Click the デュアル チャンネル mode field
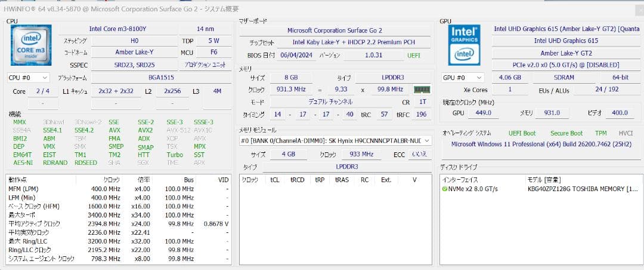Image resolution: width=644 pixels, height=270 pixels. click(x=330, y=102)
